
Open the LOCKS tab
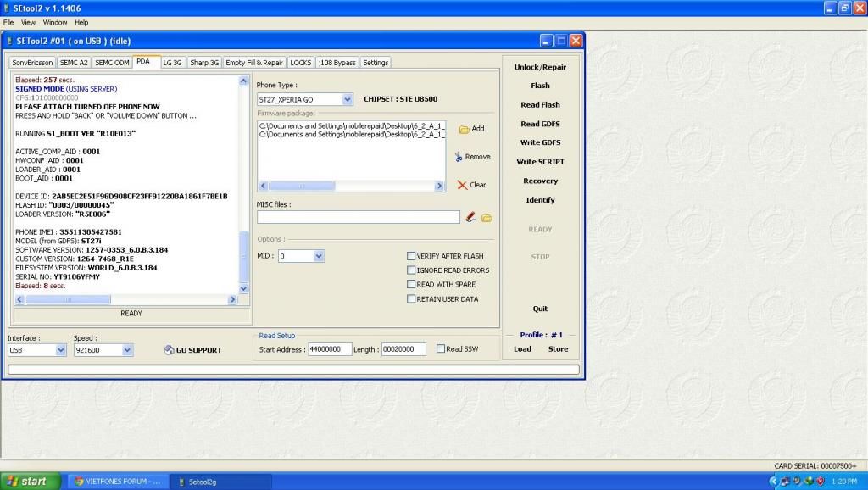pos(301,63)
